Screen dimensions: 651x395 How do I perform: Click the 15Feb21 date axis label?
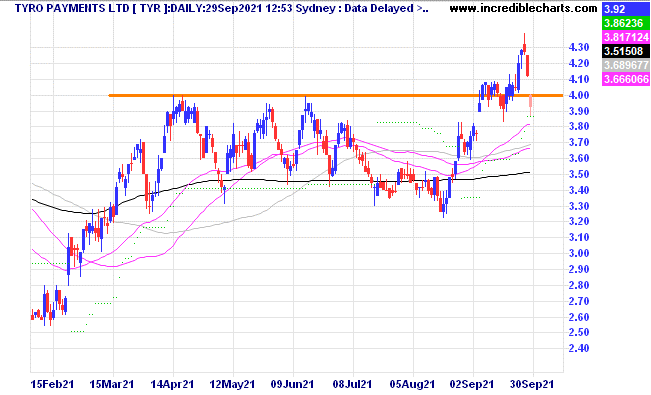point(53,384)
